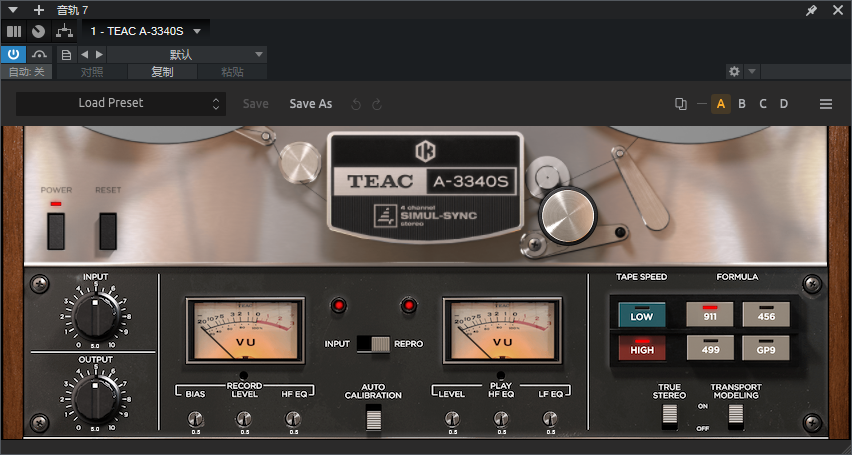This screenshot has width=852, height=455.
Task: Click the play LF EQ trim knob
Action: (550, 419)
